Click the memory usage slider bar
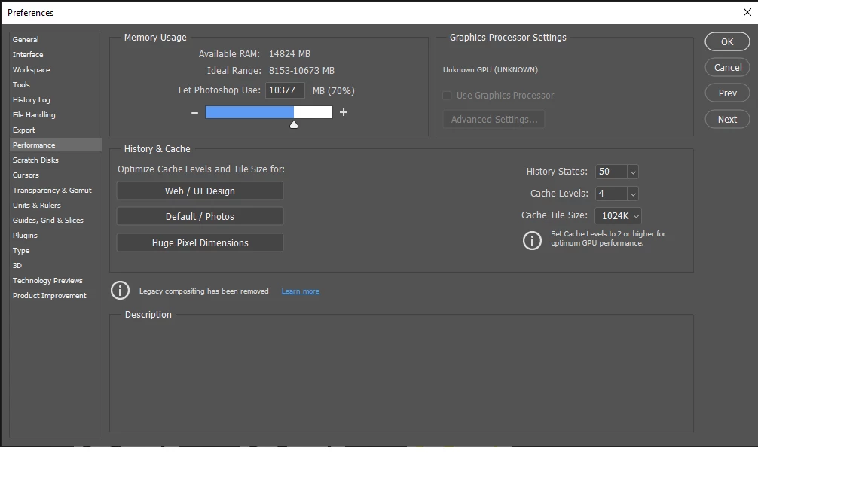The height and width of the screenshot is (488, 868). click(x=268, y=112)
